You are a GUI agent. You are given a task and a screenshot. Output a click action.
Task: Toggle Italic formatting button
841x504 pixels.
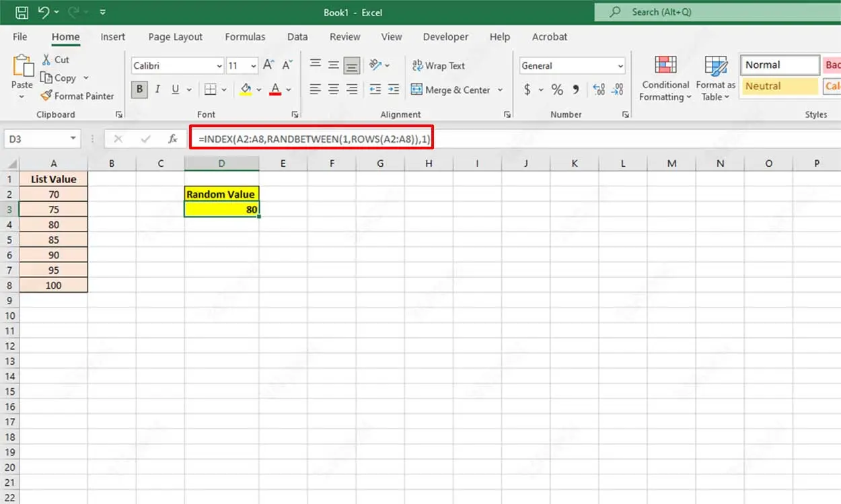[x=157, y=89]
